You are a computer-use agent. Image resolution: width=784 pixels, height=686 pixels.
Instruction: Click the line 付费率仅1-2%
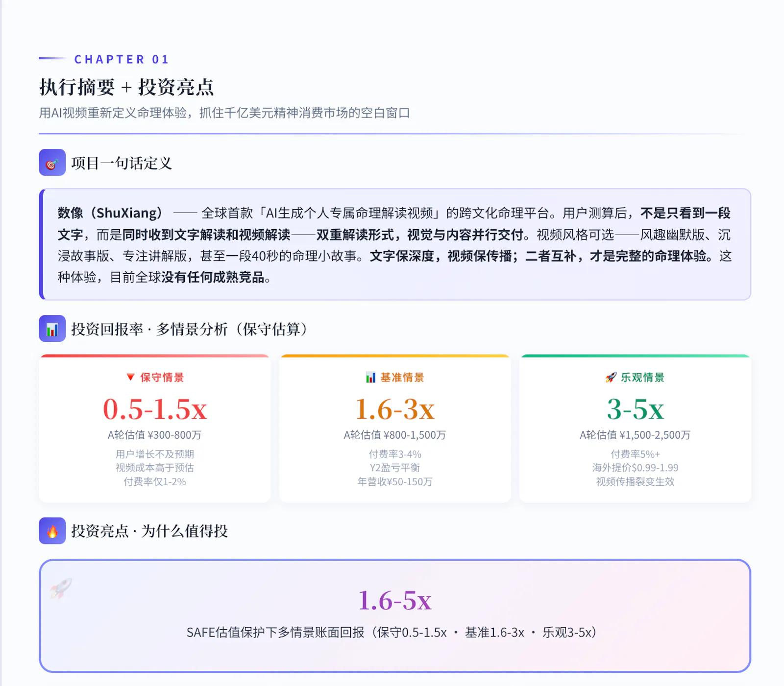point(155,481)
